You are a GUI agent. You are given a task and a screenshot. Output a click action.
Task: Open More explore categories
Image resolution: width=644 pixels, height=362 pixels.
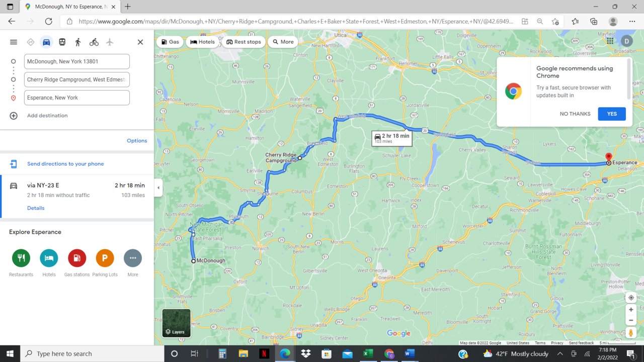(x=133, y=258)
